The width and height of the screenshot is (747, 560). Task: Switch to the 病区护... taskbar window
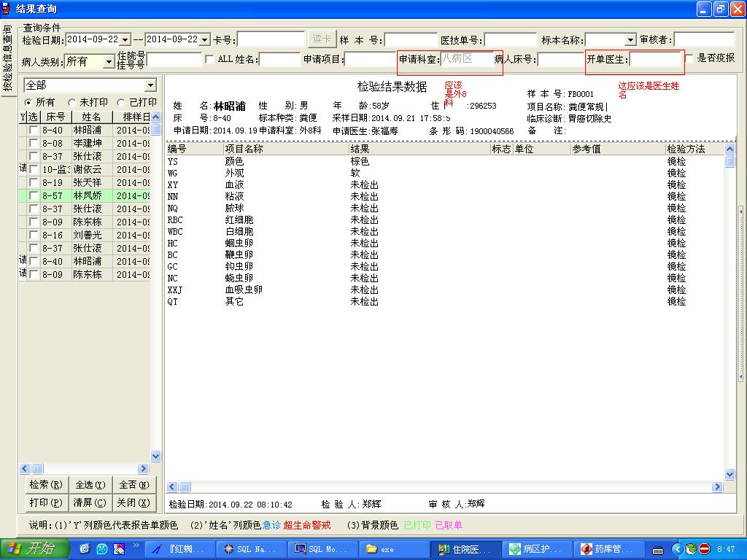tap(536, 549)
